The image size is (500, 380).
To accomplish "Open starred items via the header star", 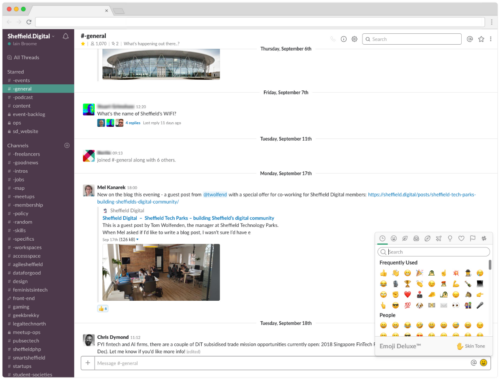I will point(481,39).
